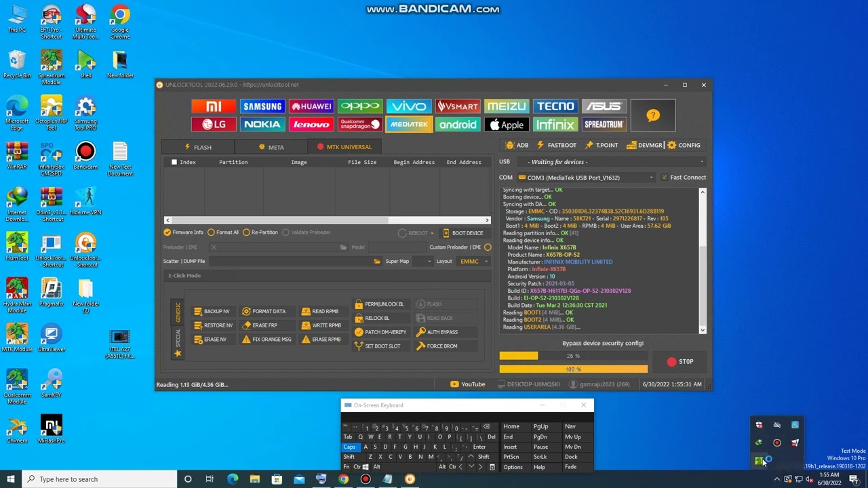Click the Scatter | DUMP File input field
Screen dimensions: 868x488
tap(290, 262)
